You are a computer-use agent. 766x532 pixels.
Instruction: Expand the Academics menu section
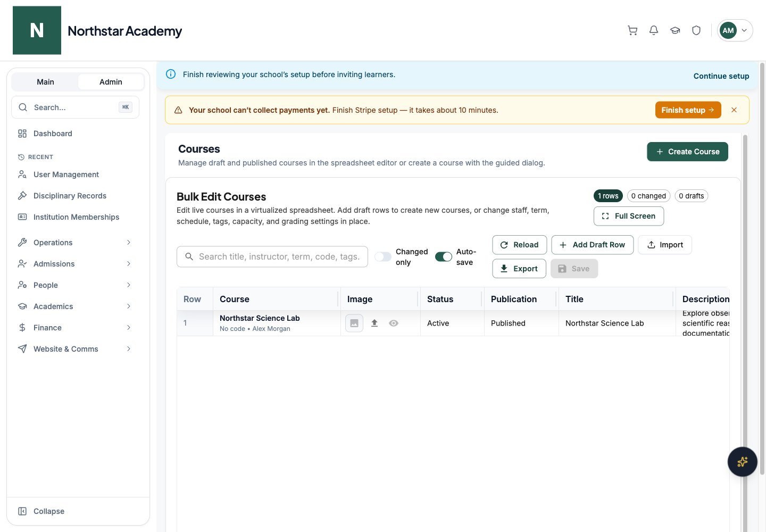(x=75, y=306)
